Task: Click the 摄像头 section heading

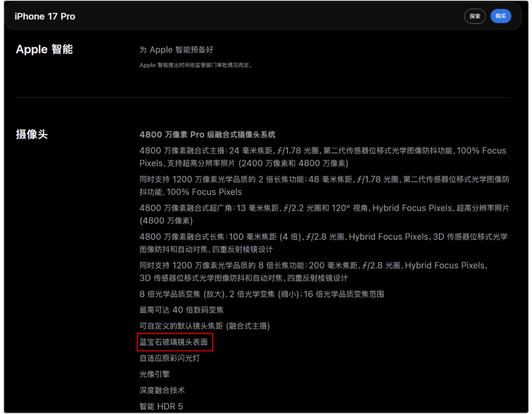Action: point(32,135)
